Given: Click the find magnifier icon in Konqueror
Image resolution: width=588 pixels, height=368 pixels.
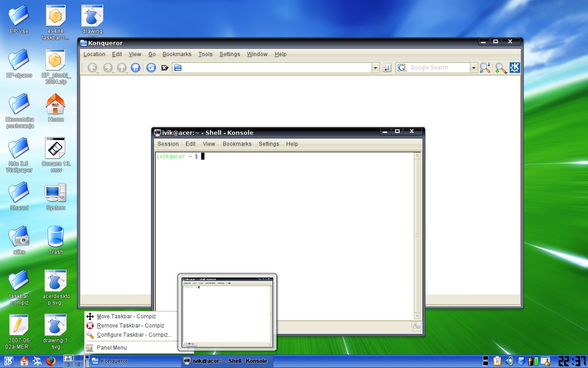Looking at the screenshot, I should (x=485, y=68).
